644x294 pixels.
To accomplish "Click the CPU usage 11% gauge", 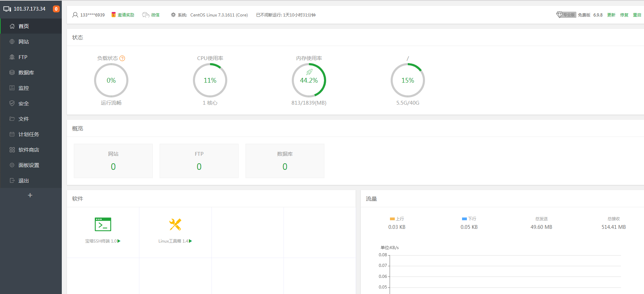I will click(210, 80).
